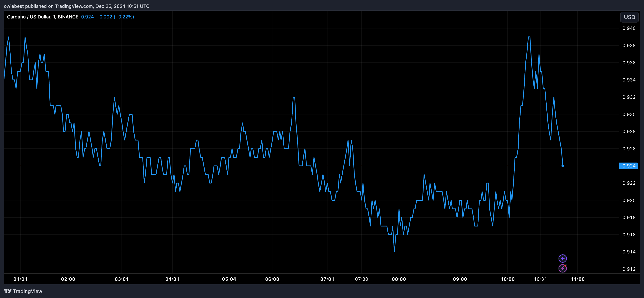This screenshot has width=644, height=298.
Task: Click the 0.916 price axis label
Action: [629, 235]
